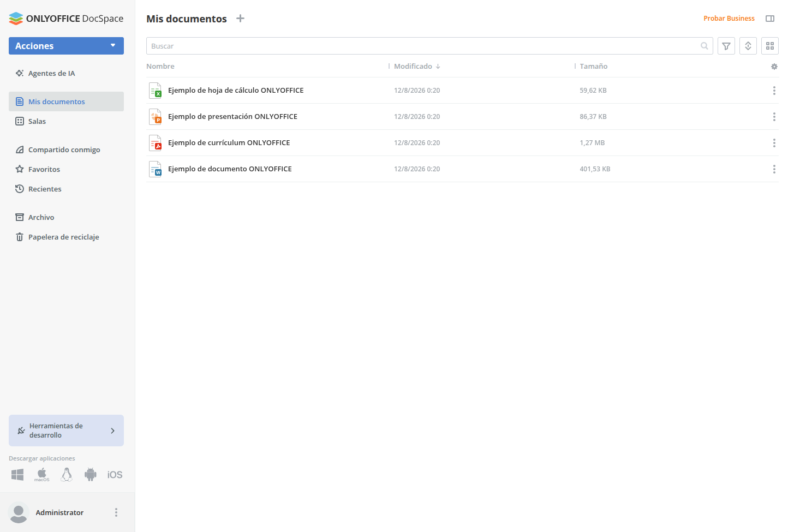Viewport: 788px width, 532px height.
Task: Open Papelera de reciclaje
Action: click(66, 237)
